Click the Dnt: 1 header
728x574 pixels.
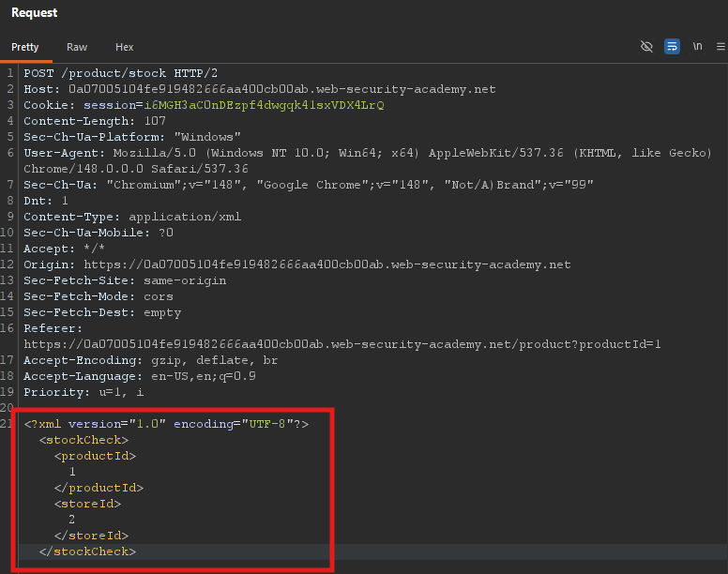click(45, 201)
